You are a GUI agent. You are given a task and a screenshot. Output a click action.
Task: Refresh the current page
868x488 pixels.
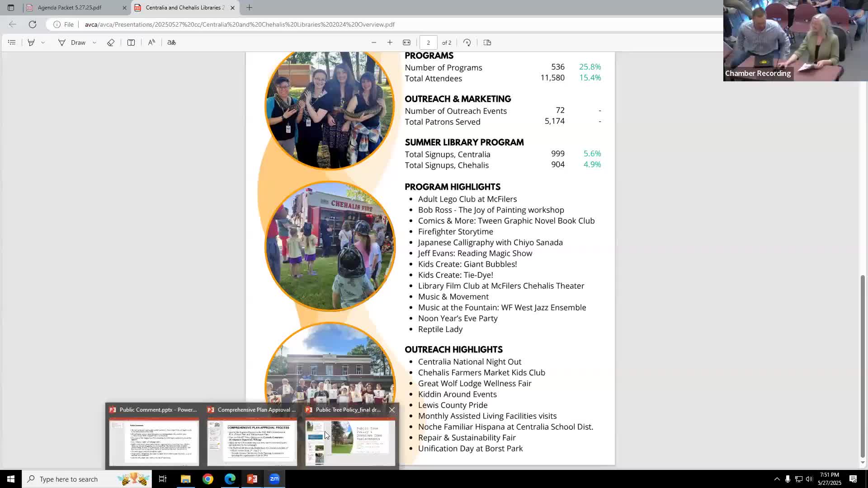pos(33,24)
